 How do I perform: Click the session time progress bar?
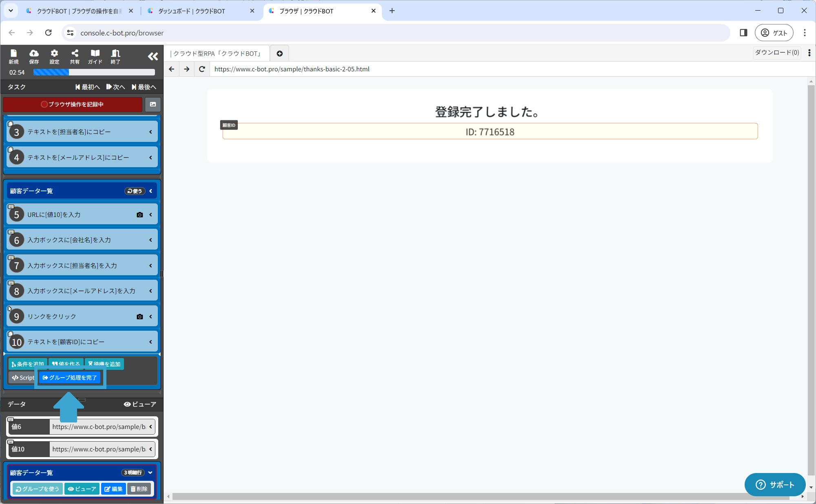(94, 72)
